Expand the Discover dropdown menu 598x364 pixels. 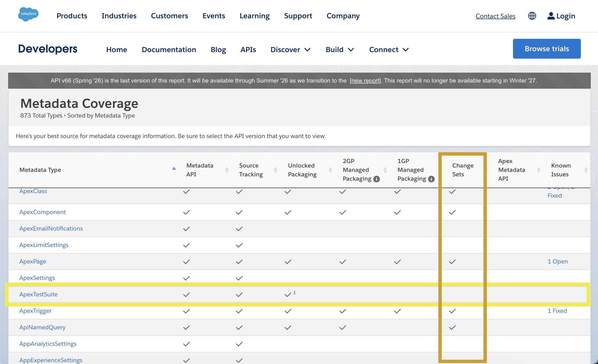click(290, 50)
